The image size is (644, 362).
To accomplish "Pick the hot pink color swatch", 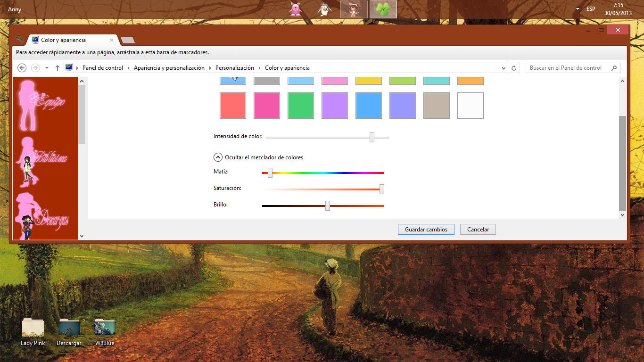I will point(267,106).
